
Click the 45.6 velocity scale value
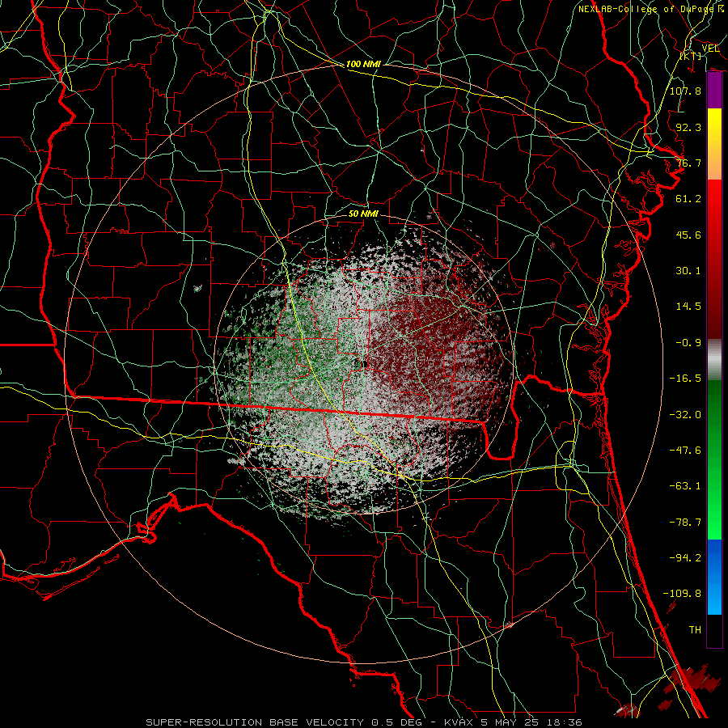[688, 235]
